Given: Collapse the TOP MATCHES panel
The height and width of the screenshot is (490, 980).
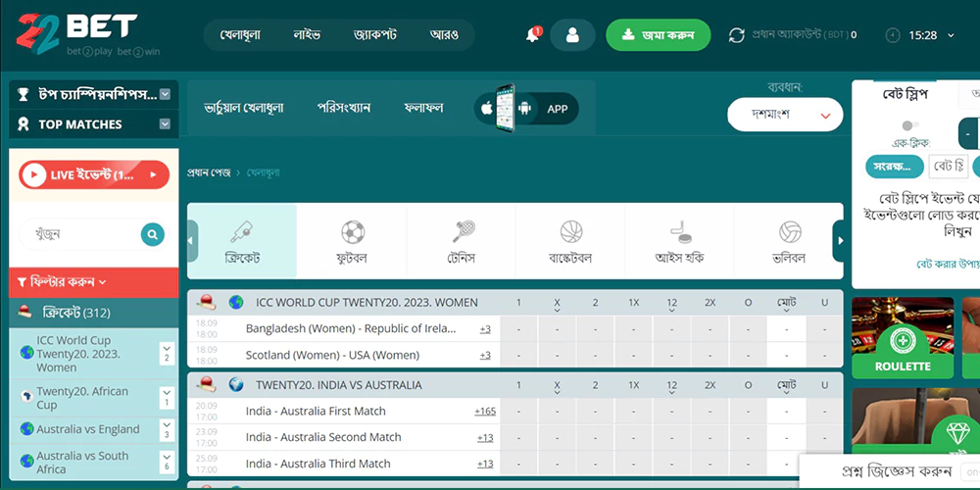Looking at the screenshot, I should 165,123.
